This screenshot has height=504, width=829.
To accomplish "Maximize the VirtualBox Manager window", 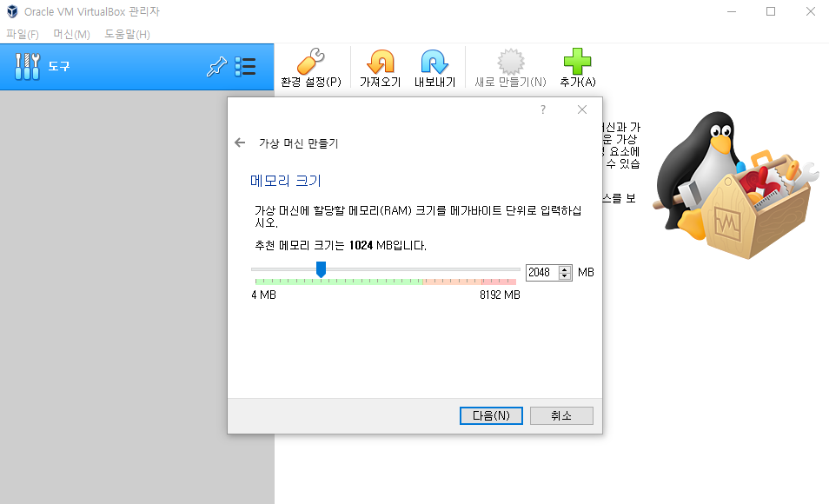I will [771, 11].
